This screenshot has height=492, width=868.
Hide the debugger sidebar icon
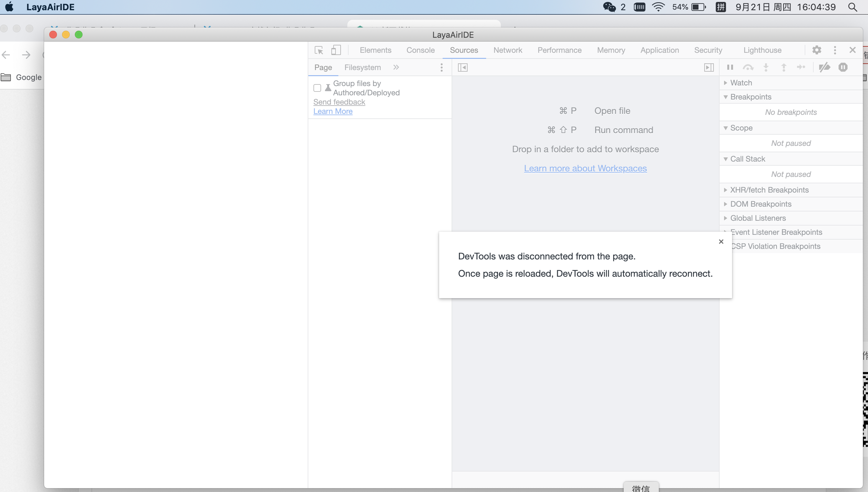[x=709, y=67]
